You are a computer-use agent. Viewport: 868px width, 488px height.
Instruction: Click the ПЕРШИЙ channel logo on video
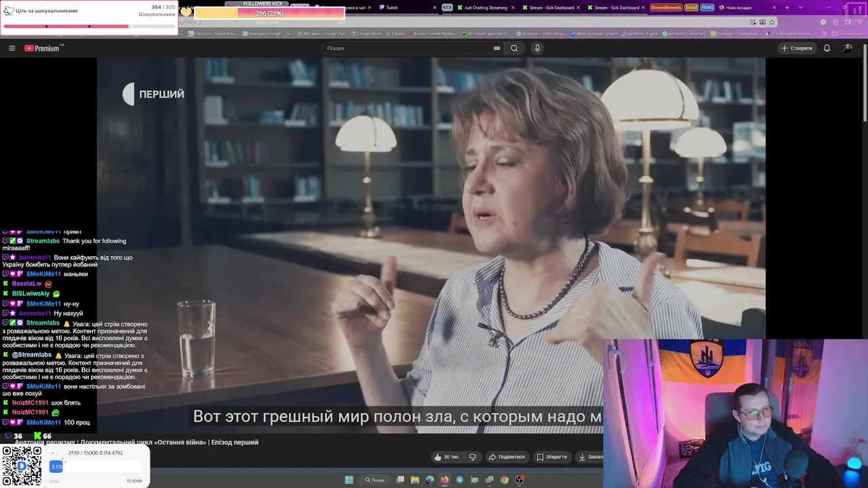tap(153, 94)
